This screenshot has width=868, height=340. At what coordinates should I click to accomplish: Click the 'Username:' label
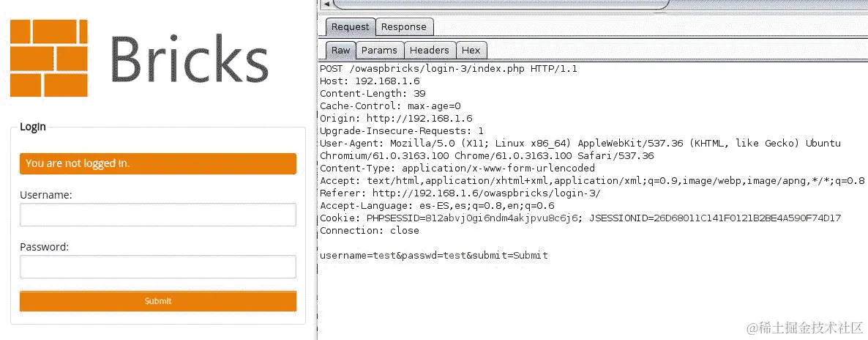point(47,195)
